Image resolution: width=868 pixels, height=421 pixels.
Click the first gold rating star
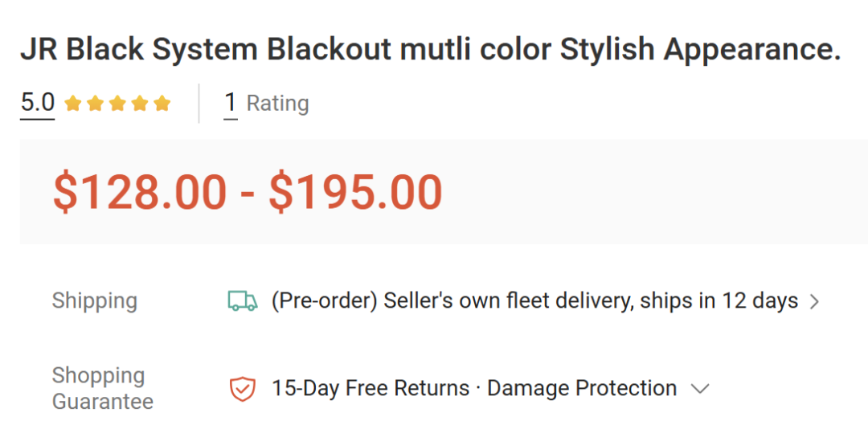click(73, 104)
